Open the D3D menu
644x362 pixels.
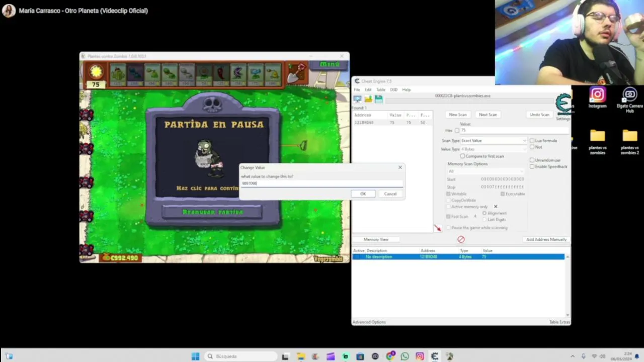click(393, 90)
